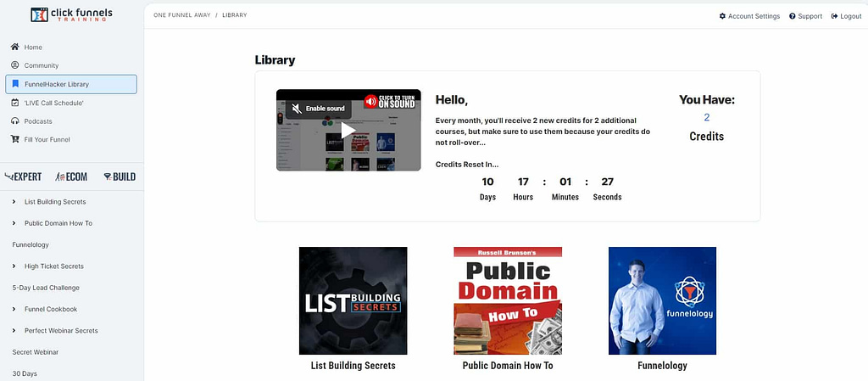Open Fill Your Funnel page

point(47,139)
